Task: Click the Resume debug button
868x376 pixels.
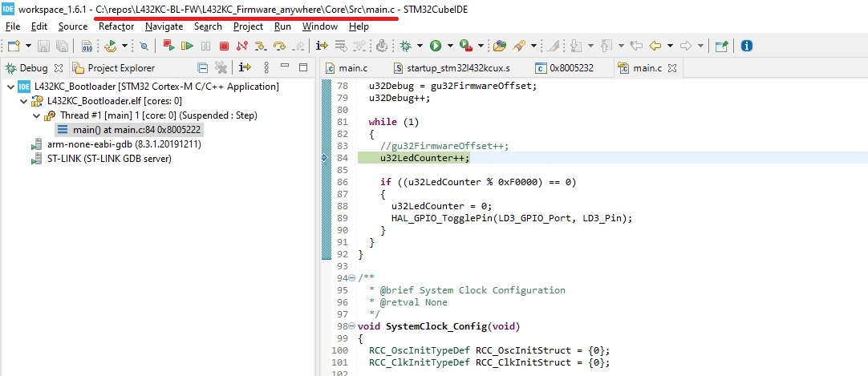Action: coord(190,46)
